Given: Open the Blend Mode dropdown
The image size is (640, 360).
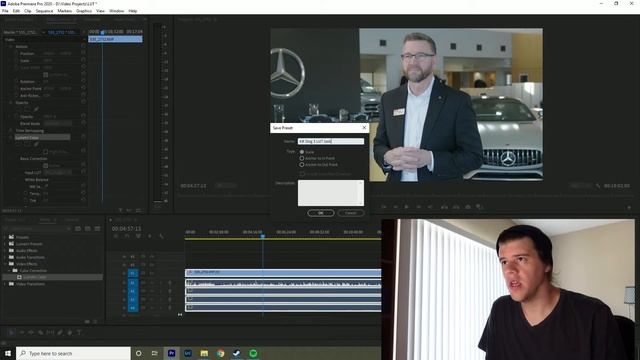Looking at the screenshot, I should [x=58, y=123].
